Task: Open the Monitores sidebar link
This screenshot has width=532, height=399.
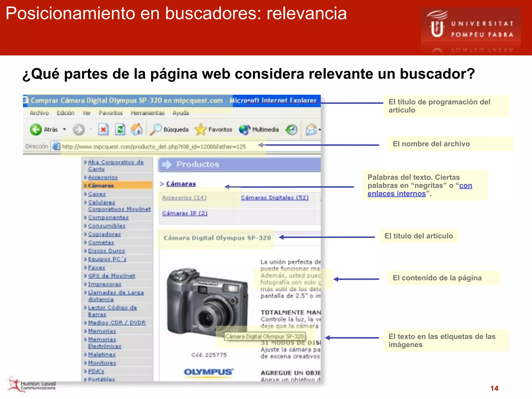Action: [102, 363]
